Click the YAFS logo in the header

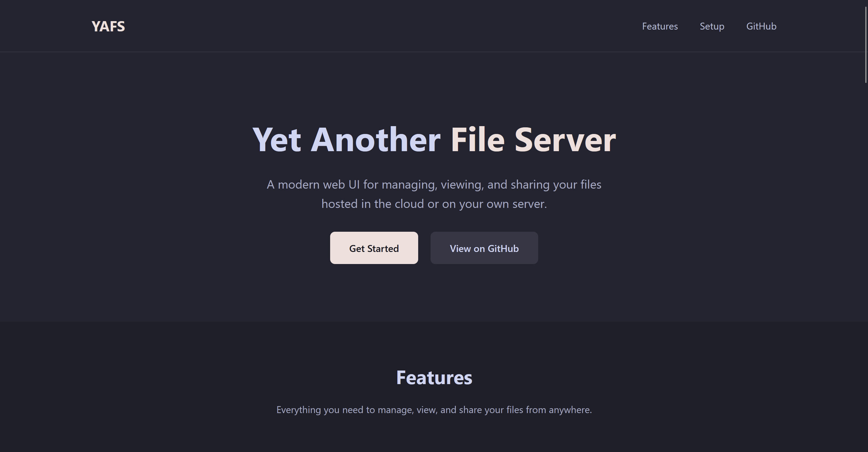[108, 26]
